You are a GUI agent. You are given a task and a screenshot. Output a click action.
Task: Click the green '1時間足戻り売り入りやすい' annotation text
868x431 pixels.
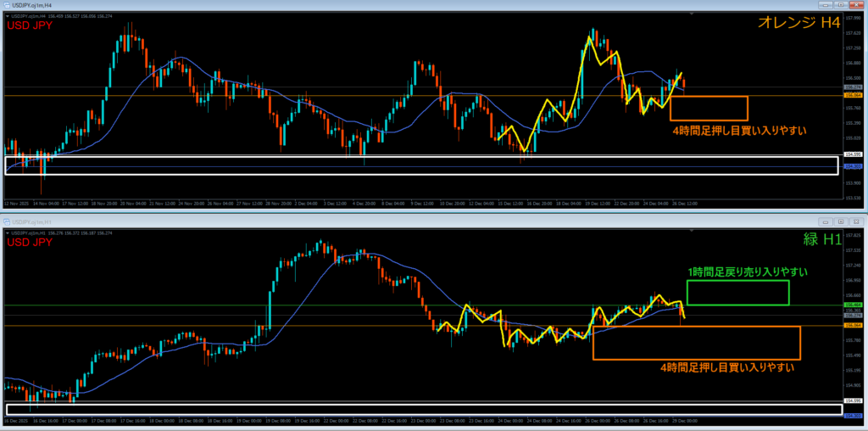pos(747,272)
